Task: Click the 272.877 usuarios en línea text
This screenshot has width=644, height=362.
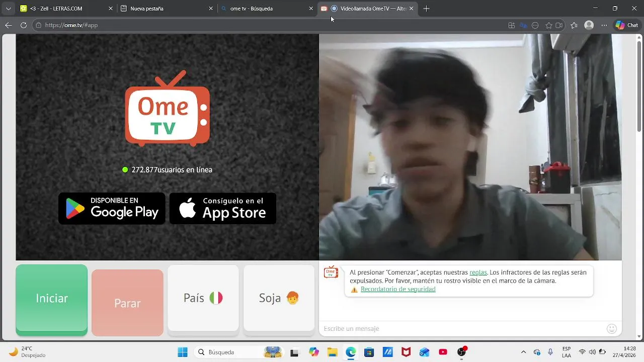Action: pos(172,170)
